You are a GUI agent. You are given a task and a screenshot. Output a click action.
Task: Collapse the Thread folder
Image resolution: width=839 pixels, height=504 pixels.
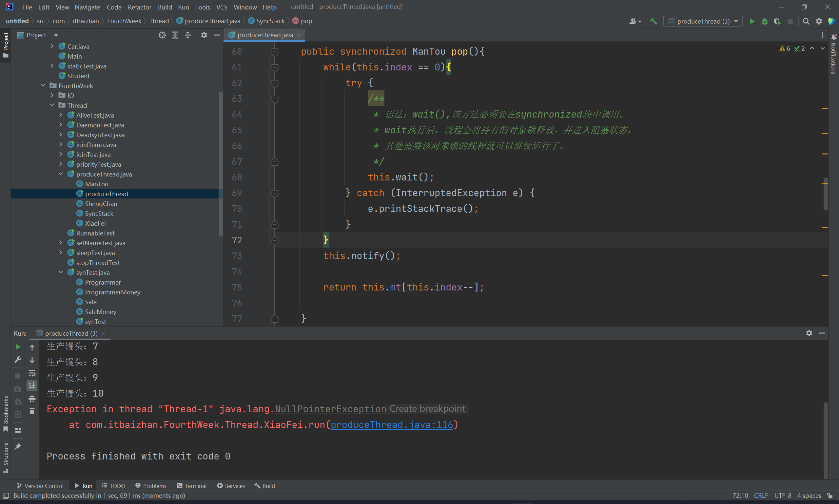point(52,105)
